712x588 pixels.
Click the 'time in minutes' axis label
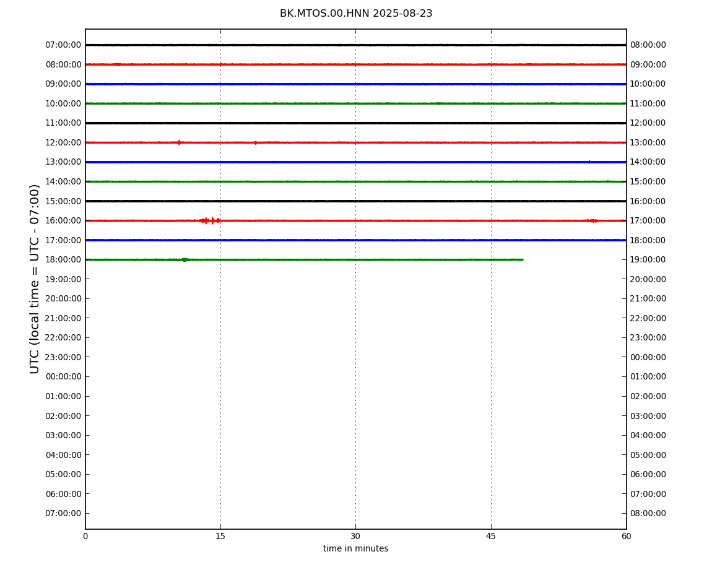pyautogui.click(x=355, y=548)
